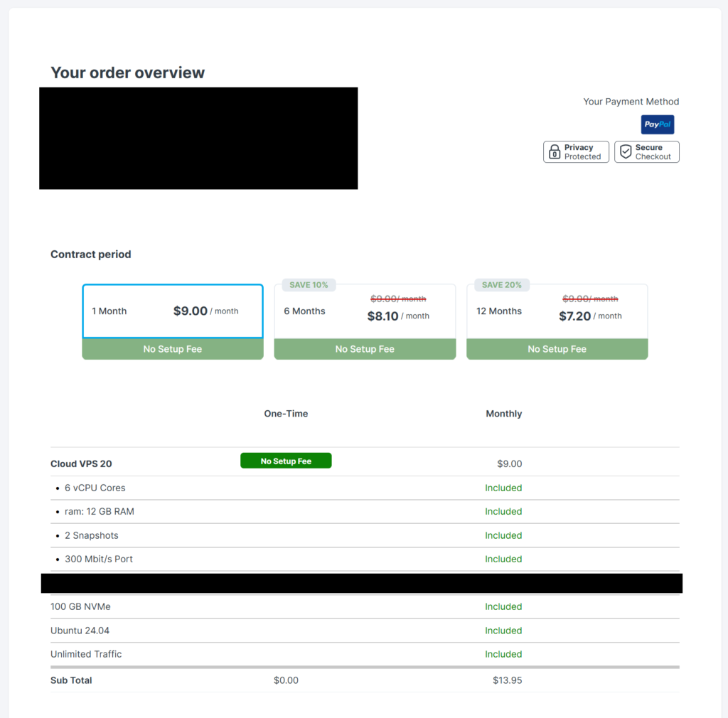Click the 6 vCPU Cores row

tap(365, 488)
